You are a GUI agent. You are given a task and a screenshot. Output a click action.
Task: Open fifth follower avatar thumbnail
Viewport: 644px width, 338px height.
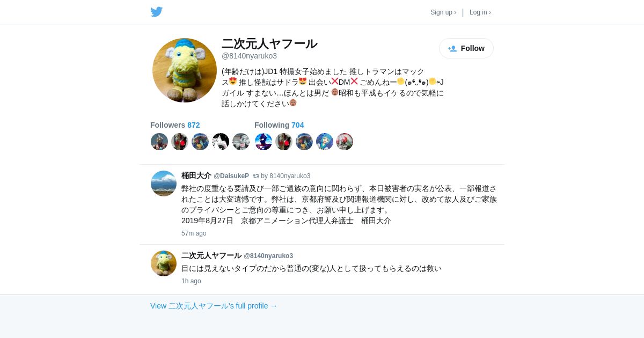click(241, 142)
